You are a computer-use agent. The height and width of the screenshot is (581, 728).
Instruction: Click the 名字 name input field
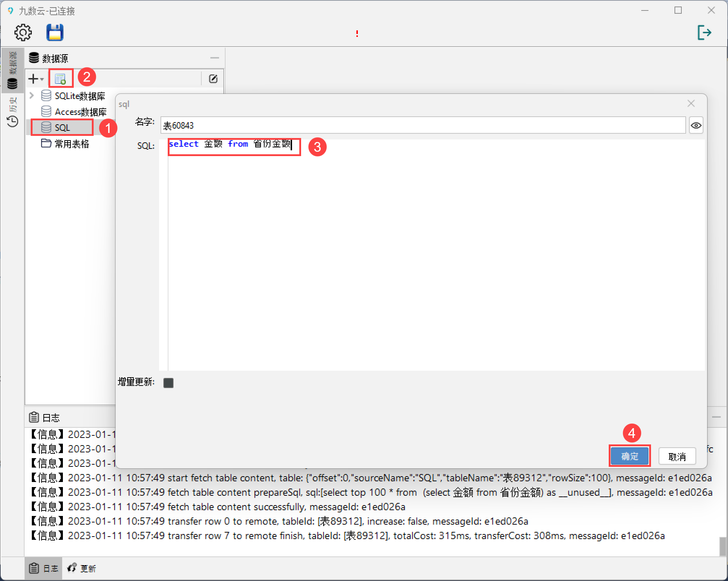coord(422,125)
